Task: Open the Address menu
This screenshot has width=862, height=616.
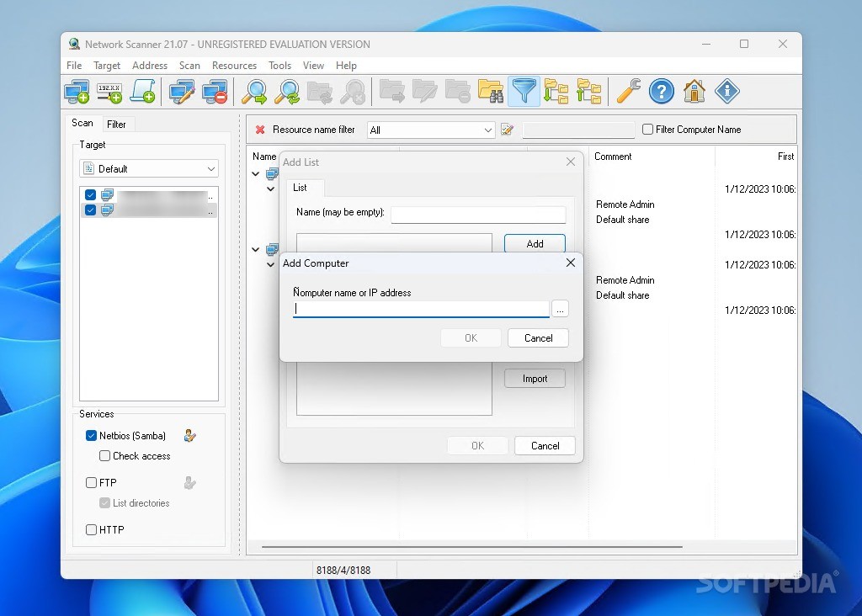Action: tap(150, 66)
